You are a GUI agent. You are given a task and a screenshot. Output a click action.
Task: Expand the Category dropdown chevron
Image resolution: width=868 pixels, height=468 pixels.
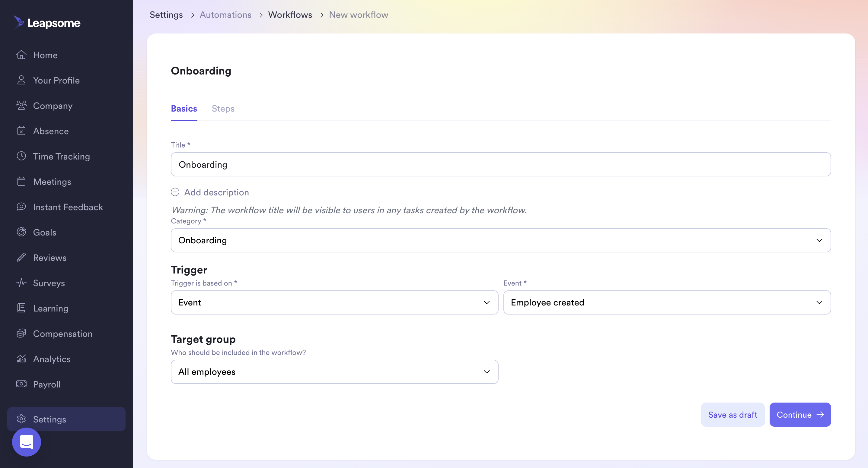click(x=819, y=240)
